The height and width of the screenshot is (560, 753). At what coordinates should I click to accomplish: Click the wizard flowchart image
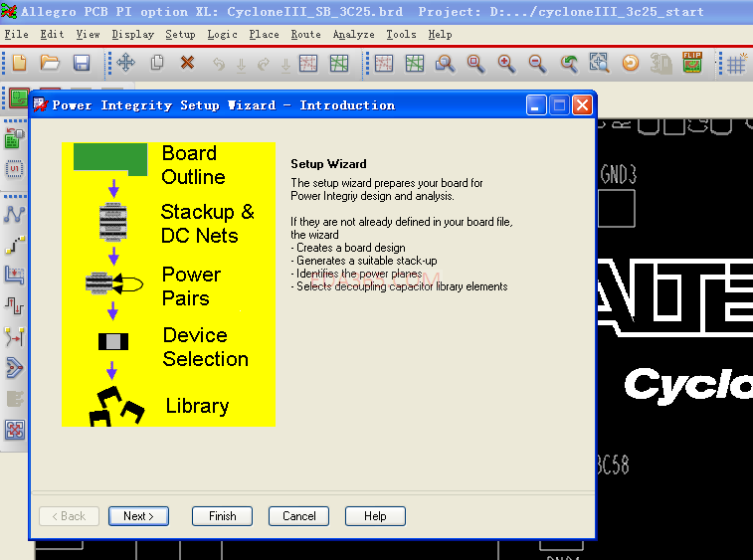[168, 284]
